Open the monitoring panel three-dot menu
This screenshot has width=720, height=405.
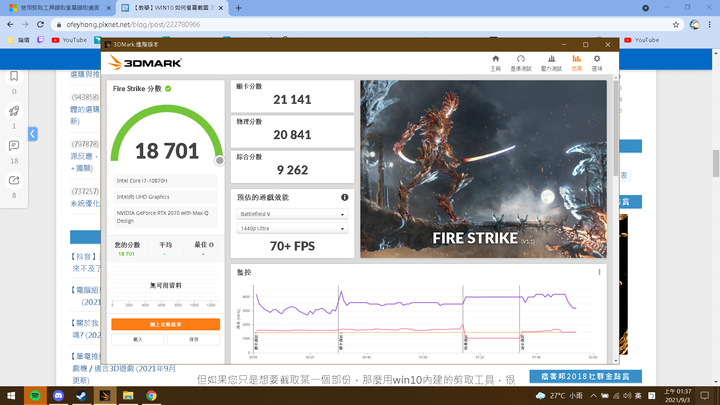pyautogui.click(x=599, y=272)
